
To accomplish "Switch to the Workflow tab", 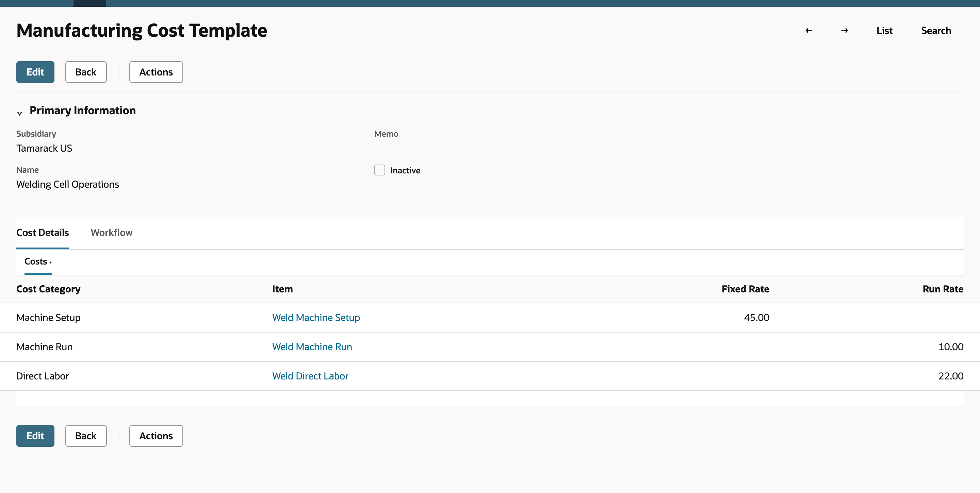I will point(112,232).
